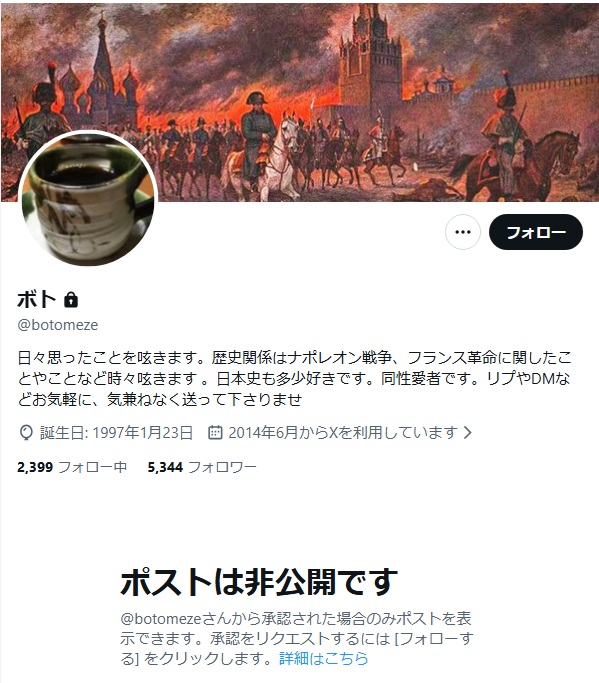
Task: Open the three-dot more options menu
Action: (x=463, y=232)
